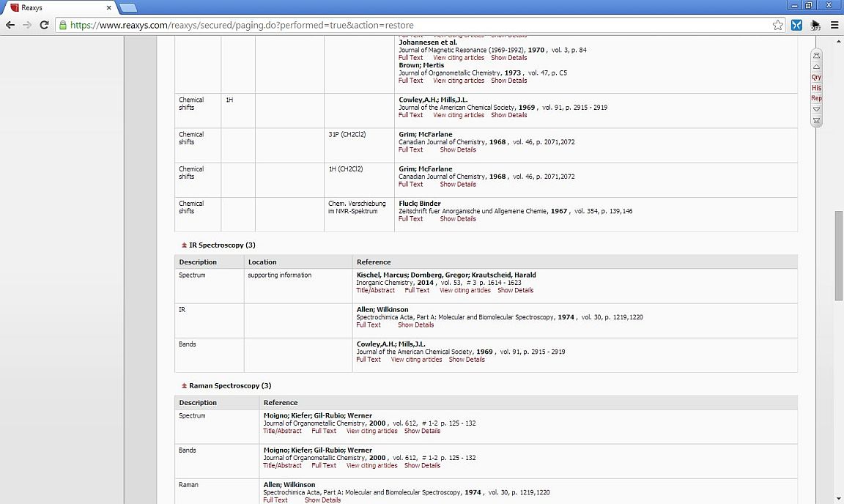Screen dimensions: 844x504
Task: Open a new browser tab
Action: click(128, 7)
